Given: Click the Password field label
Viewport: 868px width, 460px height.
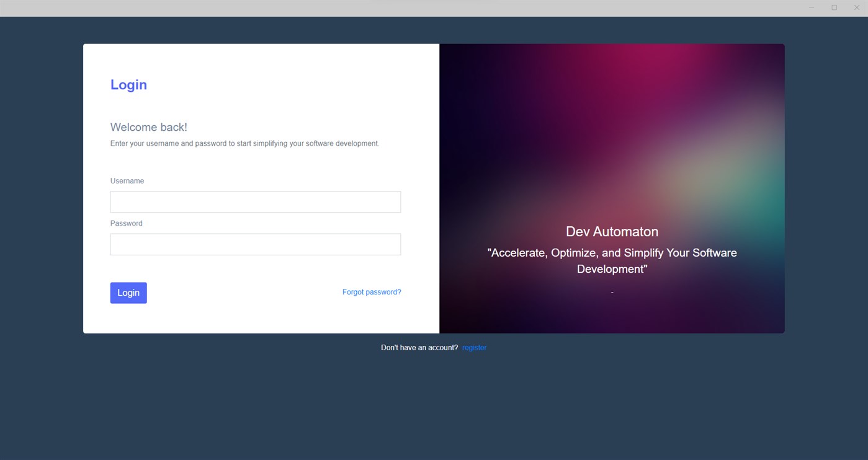Looking at the screenshot, I should point(126,223).
